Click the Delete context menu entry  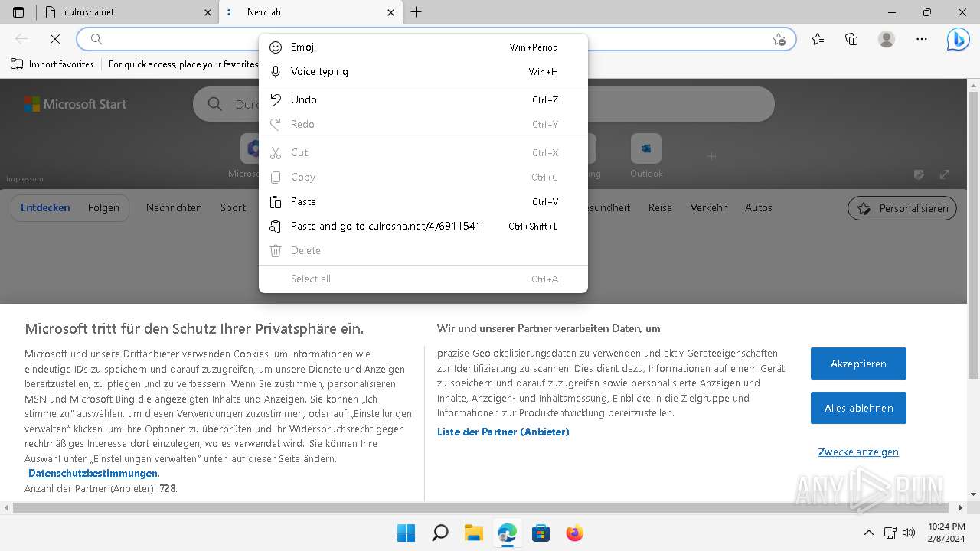click(x=423, y=250)
